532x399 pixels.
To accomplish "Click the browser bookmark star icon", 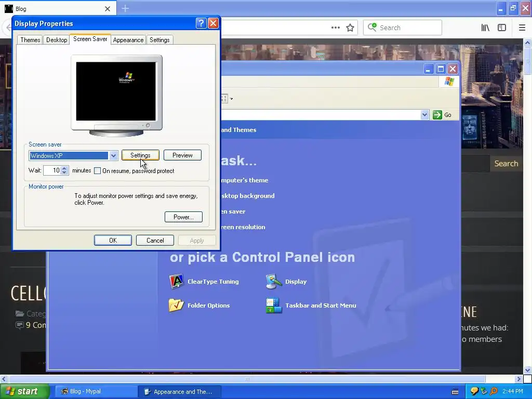I will 350,28.
